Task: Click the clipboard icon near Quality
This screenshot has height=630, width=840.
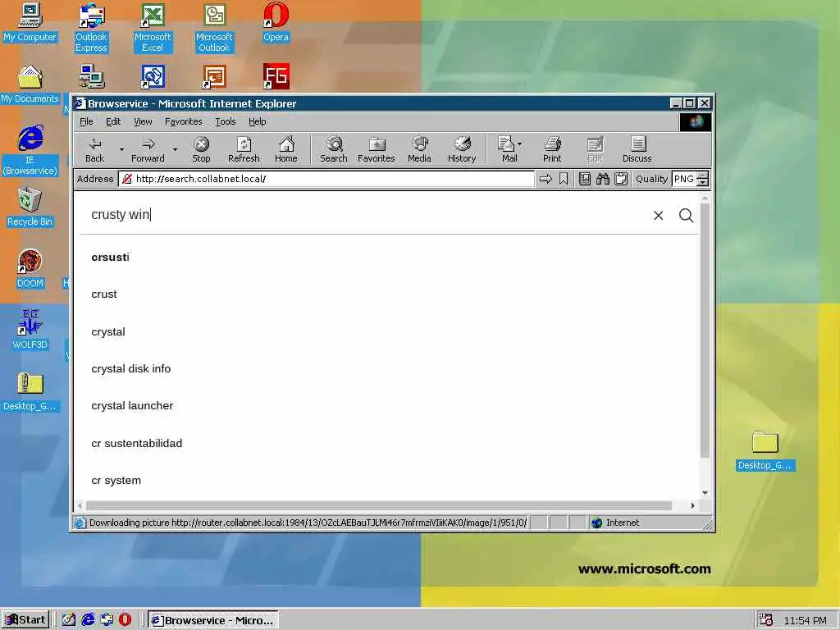Action: point(621,179)
